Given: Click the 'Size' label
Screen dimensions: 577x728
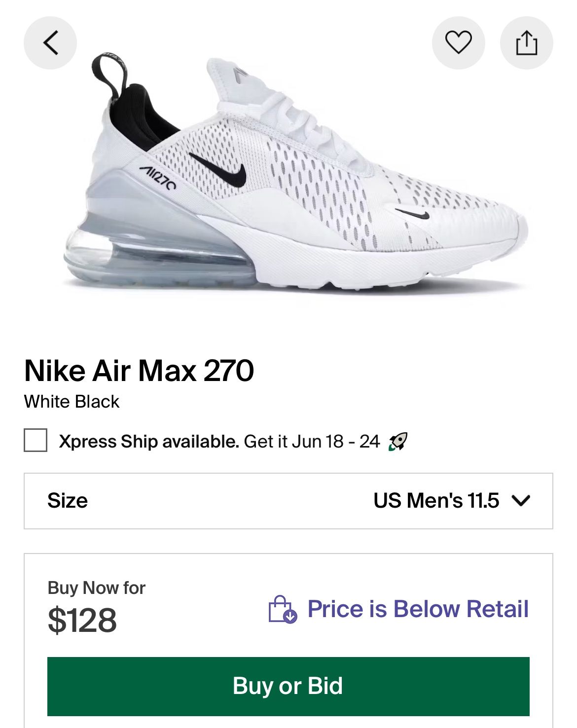Looking at the screenshot, I should (x=68, y=501).
